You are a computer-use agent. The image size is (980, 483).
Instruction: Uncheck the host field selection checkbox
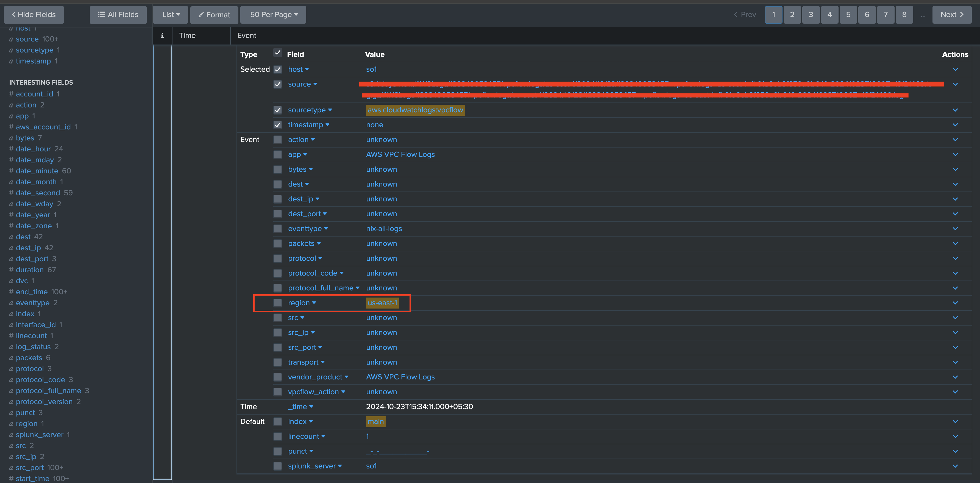[278, 69]
